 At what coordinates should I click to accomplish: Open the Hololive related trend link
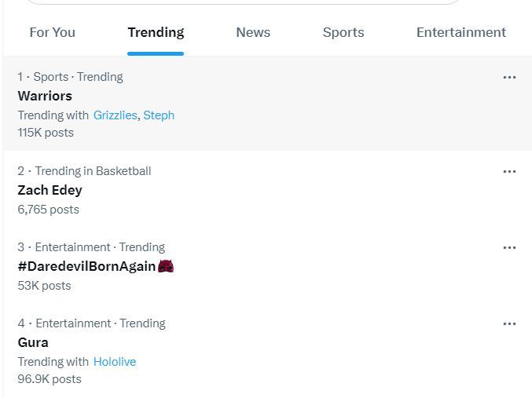point(115,362)
